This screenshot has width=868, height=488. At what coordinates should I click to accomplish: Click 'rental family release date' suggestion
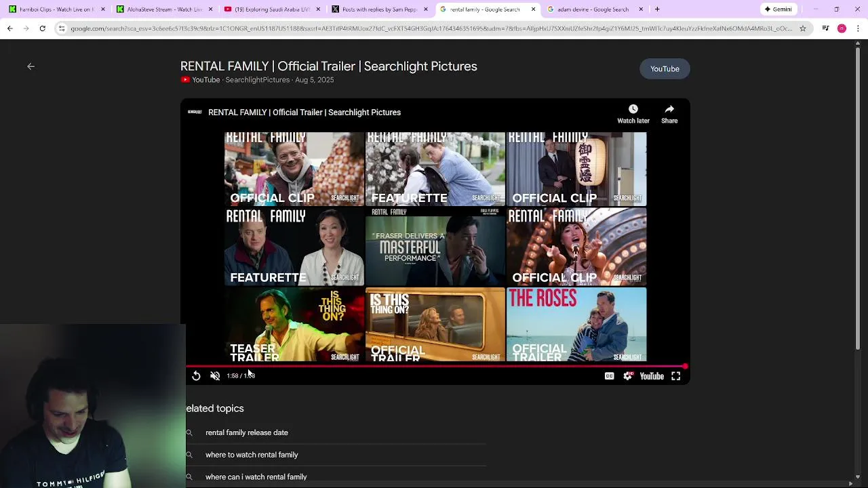coord(247,432)
